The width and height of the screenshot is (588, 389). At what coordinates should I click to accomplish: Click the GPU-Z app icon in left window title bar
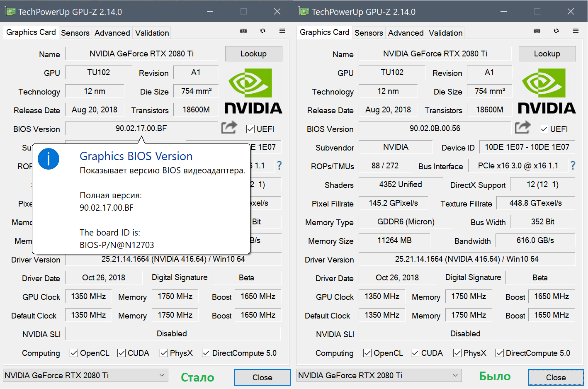click(10, 11)
